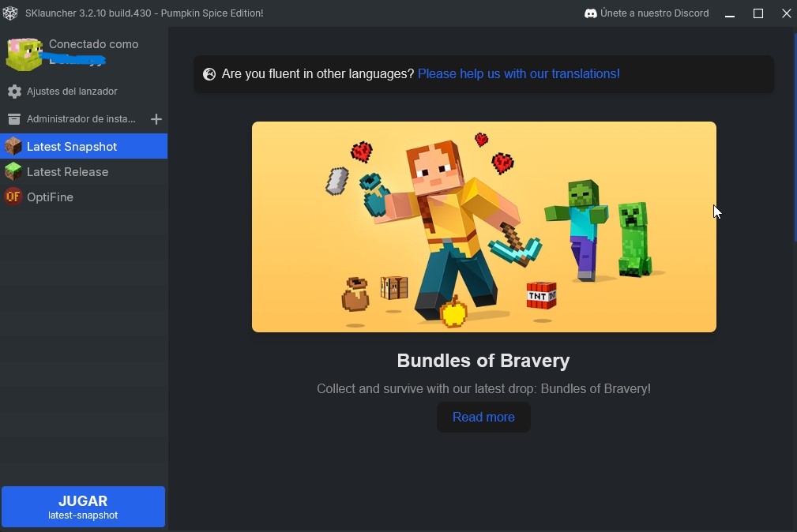This screenshot has height=532, width=797.
Task: Select Ajustes del lanzador in the sidebar
Action: (x=71, y=91)
